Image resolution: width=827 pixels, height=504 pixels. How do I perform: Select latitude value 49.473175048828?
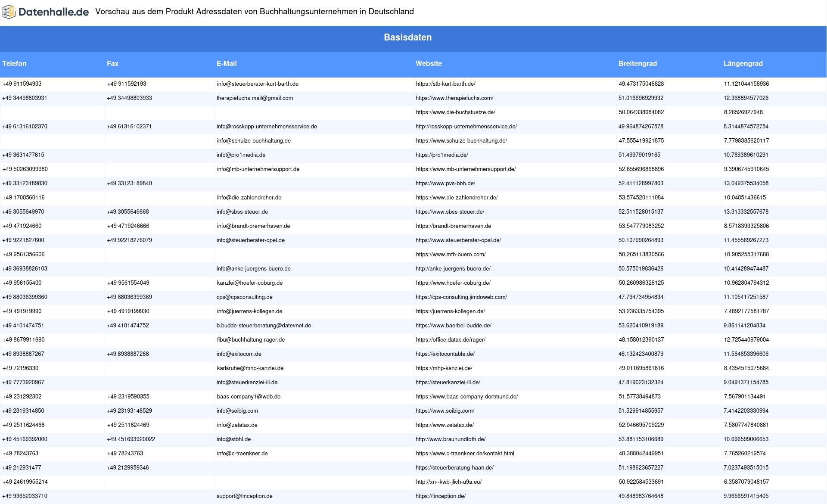pos(641,84)
